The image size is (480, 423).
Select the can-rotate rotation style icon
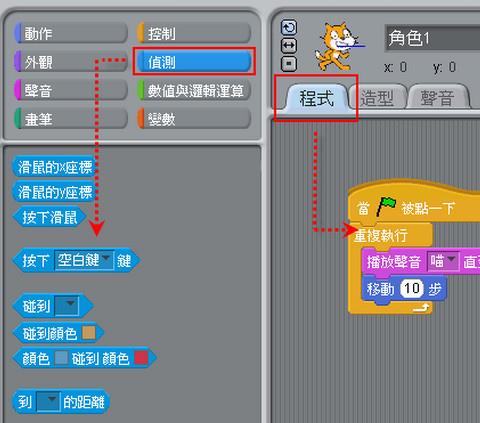289,28
